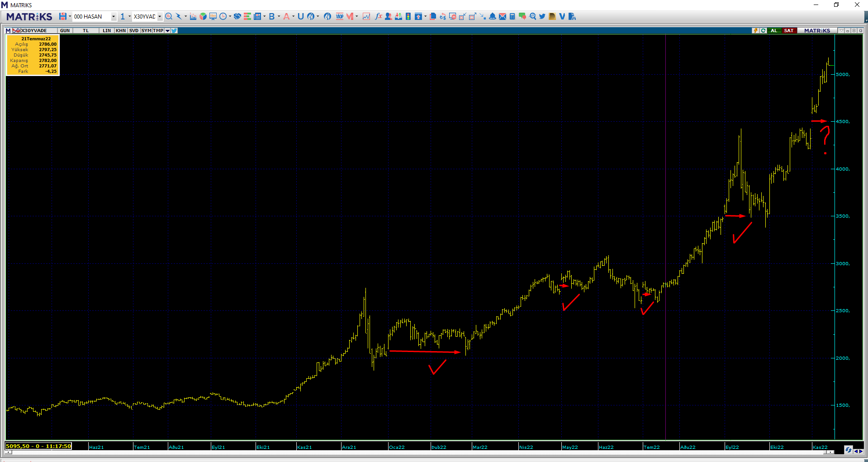Click the chart horizontal scrollbar

pos(420,452)
